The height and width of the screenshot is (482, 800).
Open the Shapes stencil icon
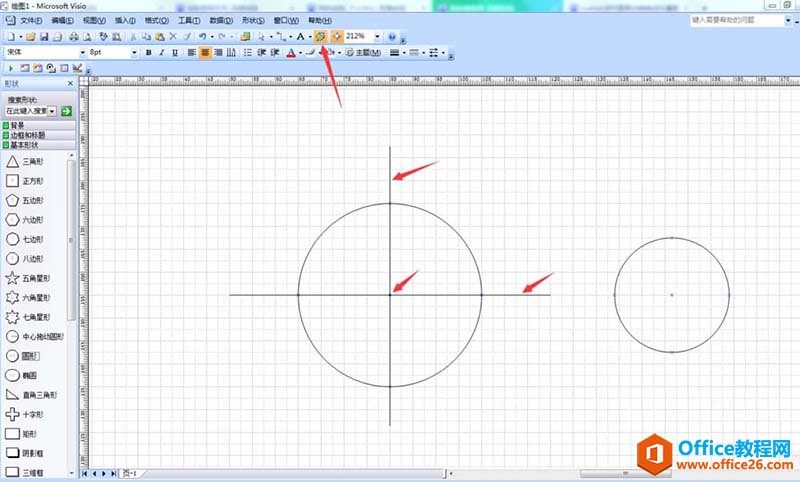click(x=245, y=37)
